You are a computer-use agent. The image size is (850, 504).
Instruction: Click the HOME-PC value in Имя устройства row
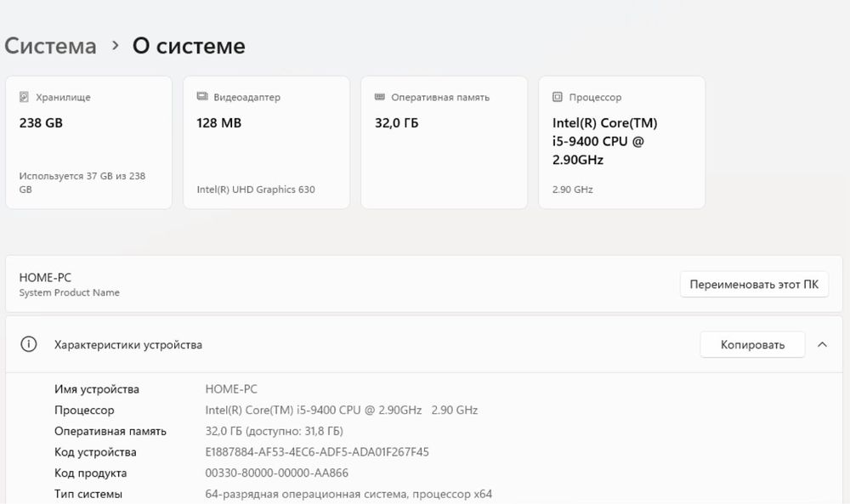click(231, 389)
